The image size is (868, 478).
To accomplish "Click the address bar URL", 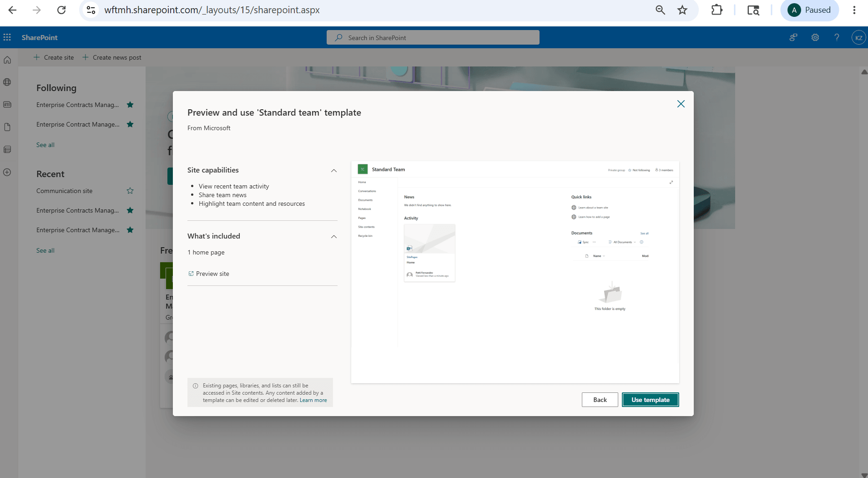I will (x=212, y=10).
